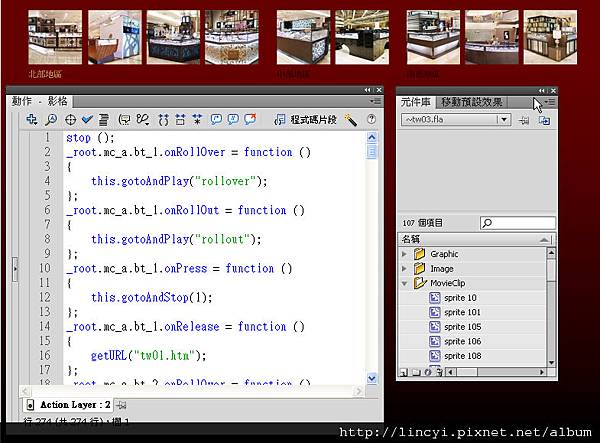Click the code editor scroll down arrow
Screen dimensions: 600x443
tap(372, 378)
